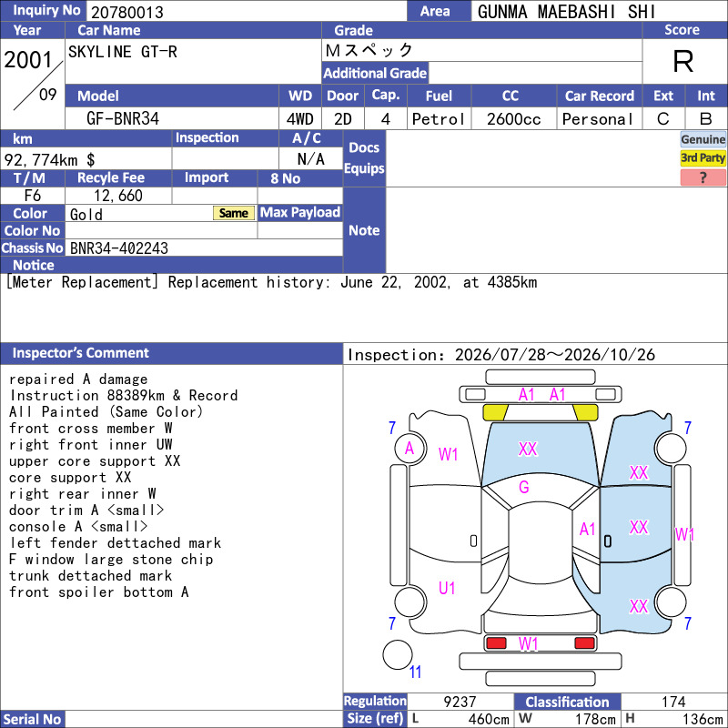The height and width of the screenshot is (728, 728).
Task: Click the W1 mark on rear bumper
Action: [x=528, y=644]
